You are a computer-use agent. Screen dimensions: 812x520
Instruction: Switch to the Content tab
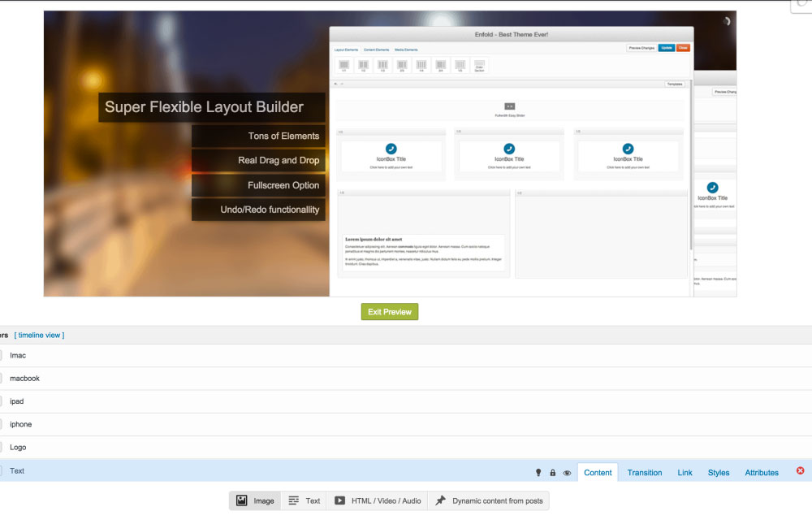(598, 472)
